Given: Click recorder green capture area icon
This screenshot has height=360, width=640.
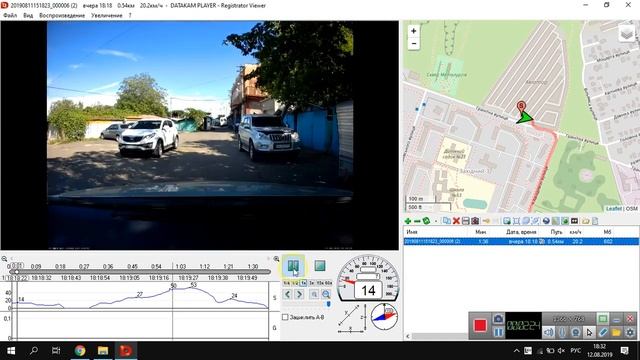Looking at the screenshot, I should [603, 318].
